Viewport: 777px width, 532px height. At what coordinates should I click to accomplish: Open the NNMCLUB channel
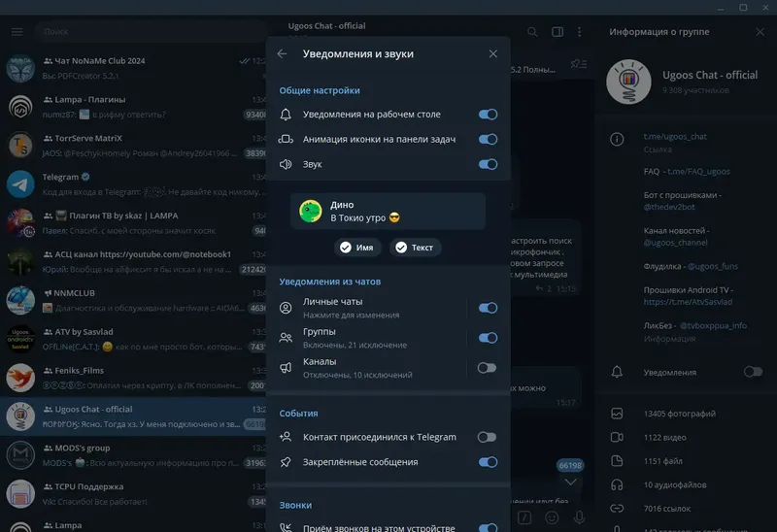(134, 301)
